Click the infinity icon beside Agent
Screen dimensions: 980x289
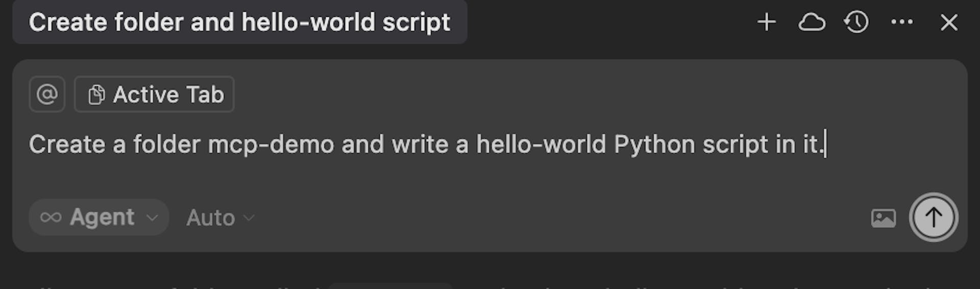tap(51, 218)
